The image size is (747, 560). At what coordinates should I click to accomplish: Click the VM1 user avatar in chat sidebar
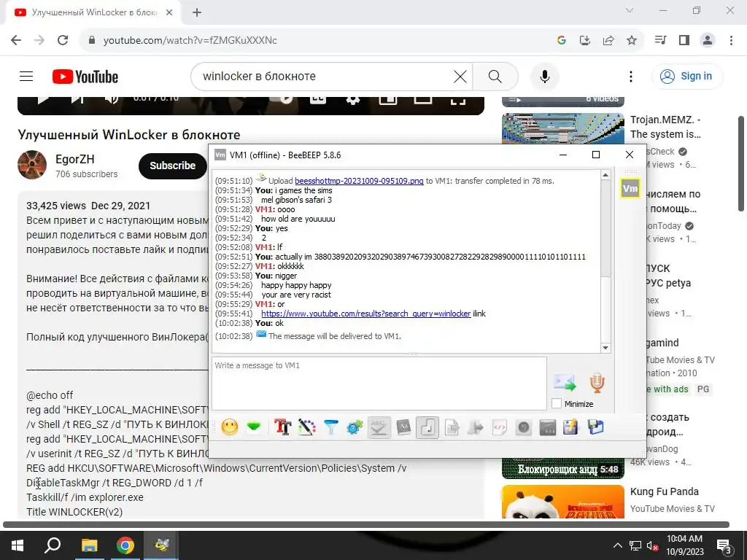(630, 189)
